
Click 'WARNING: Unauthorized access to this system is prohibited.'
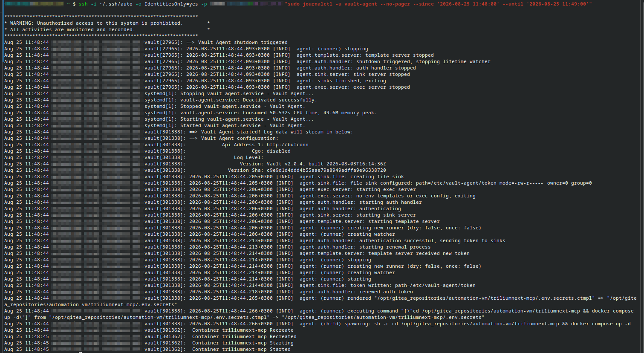point(96,23)
